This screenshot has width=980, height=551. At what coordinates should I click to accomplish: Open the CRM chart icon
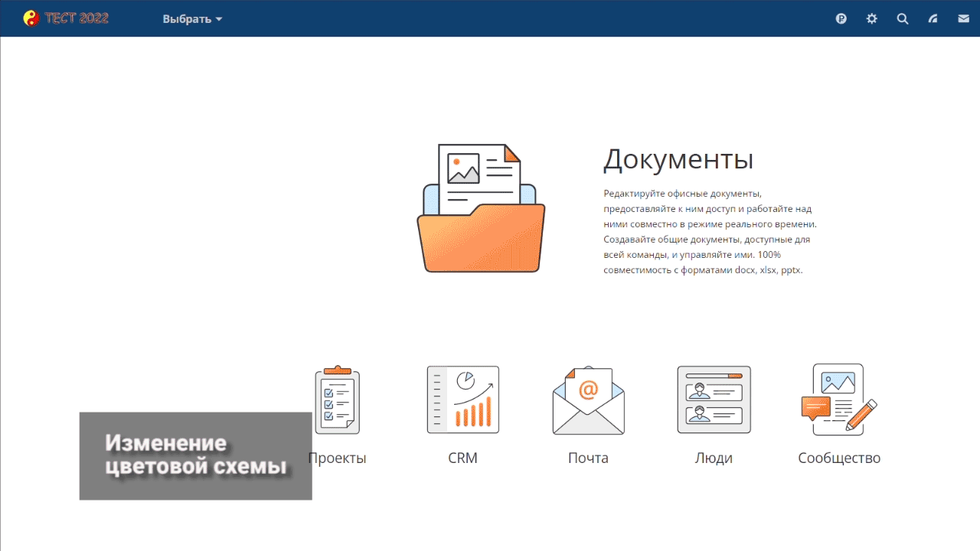tap(463, 399)
